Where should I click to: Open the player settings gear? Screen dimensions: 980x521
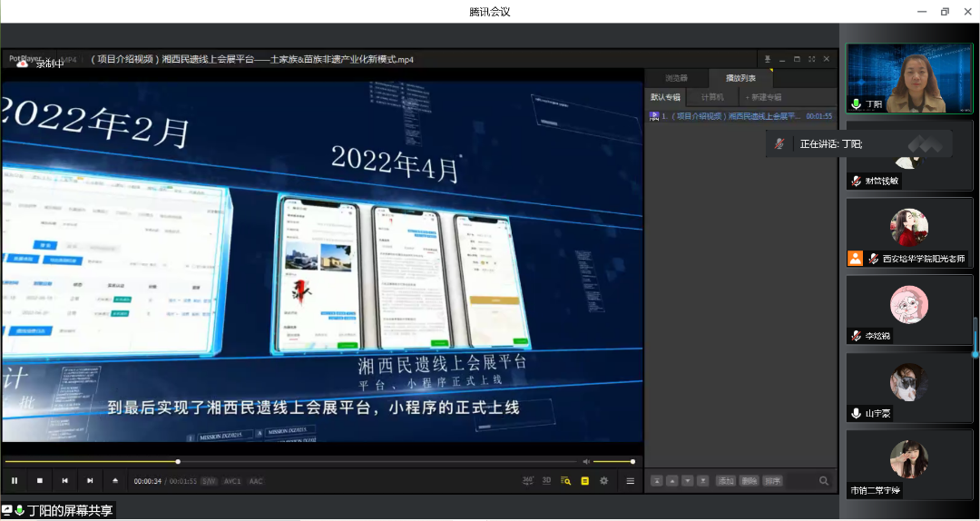tap(604, 480)
